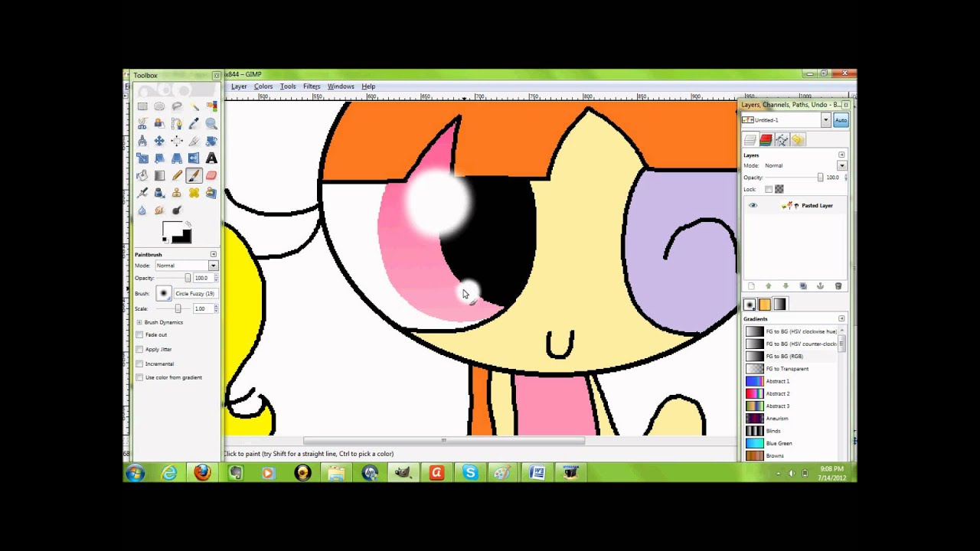Select the Smudge tool
This screenshot has width=980, height=551.
(159, 210)
